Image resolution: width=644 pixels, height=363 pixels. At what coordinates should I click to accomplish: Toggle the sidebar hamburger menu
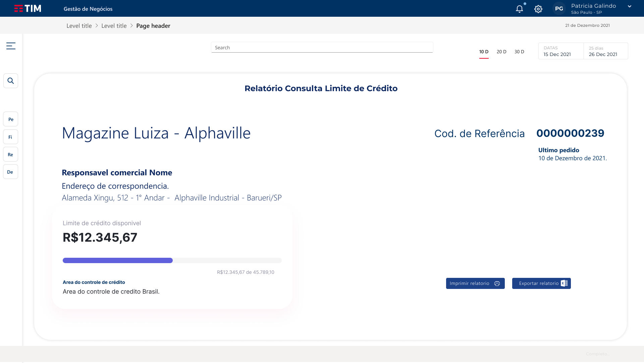pyautogui.click(x=11, y=46)
